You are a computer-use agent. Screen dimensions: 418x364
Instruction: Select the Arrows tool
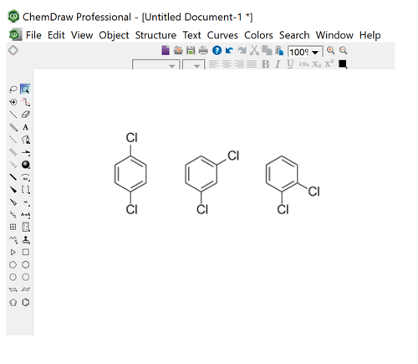(x=26, y=152)
